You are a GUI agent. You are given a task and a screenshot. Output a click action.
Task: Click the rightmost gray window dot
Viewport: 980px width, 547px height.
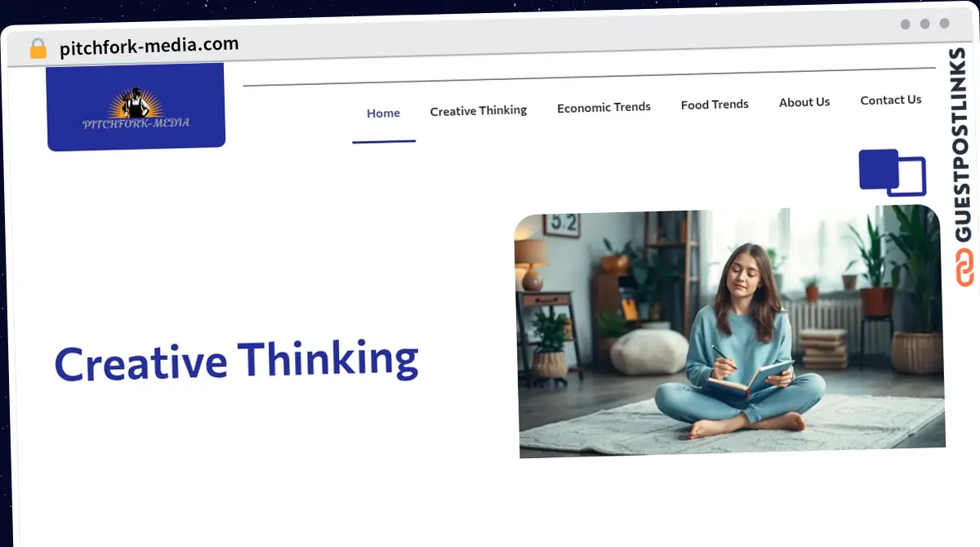(944, 24)
